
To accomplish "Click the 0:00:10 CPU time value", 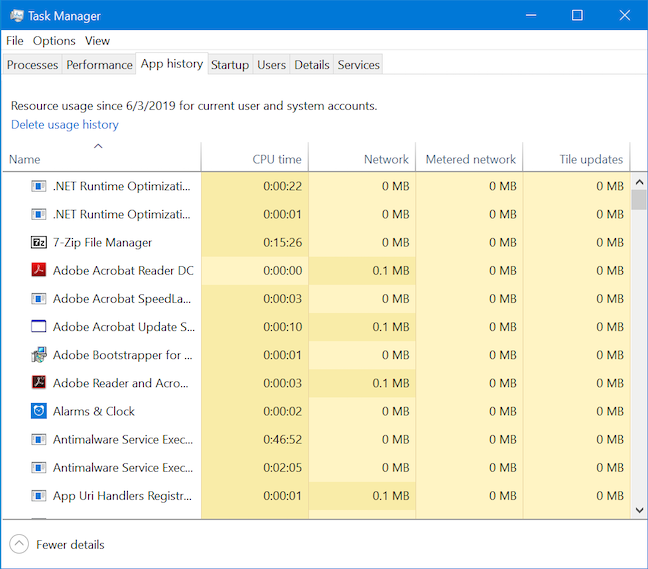I will (283, 327).
